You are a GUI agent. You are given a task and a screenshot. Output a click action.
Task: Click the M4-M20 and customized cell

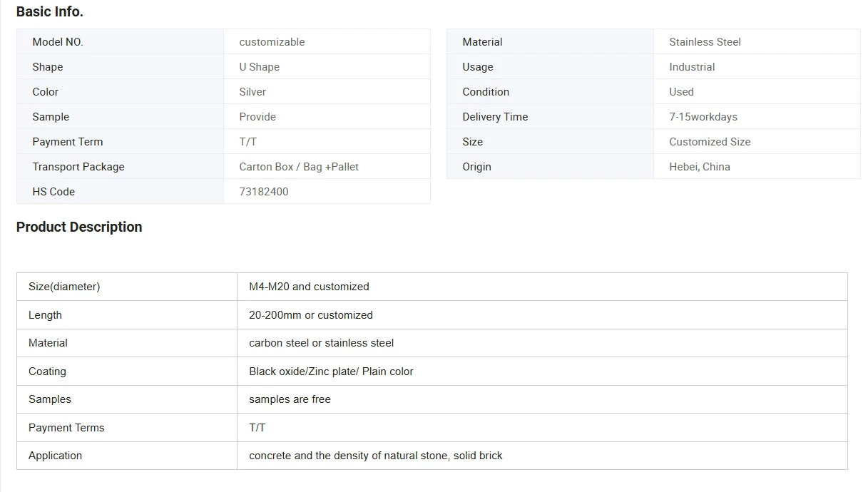click(542, 287)
